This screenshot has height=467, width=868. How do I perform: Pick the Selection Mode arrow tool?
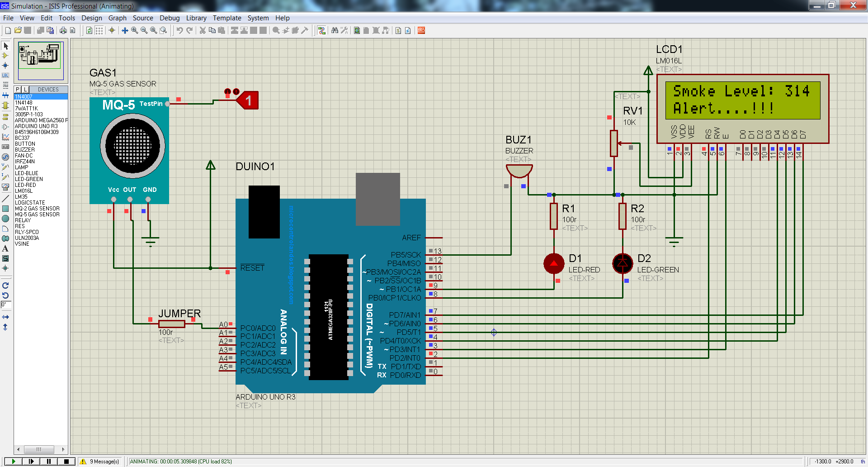tap(5, 46)
